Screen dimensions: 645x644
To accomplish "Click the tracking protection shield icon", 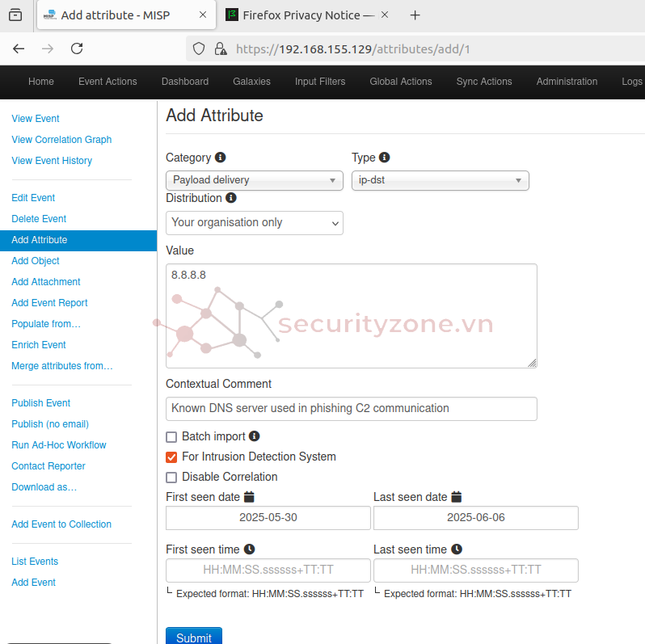I will click(x=199, y=49).
